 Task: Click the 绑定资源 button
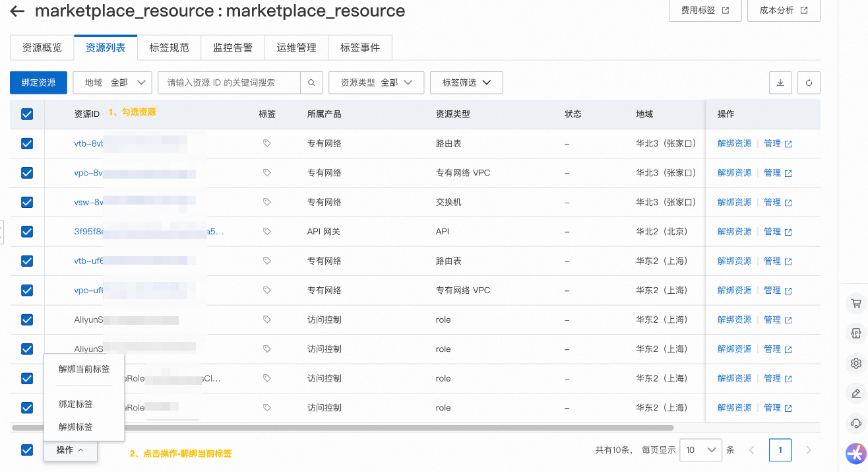[38, 83]
